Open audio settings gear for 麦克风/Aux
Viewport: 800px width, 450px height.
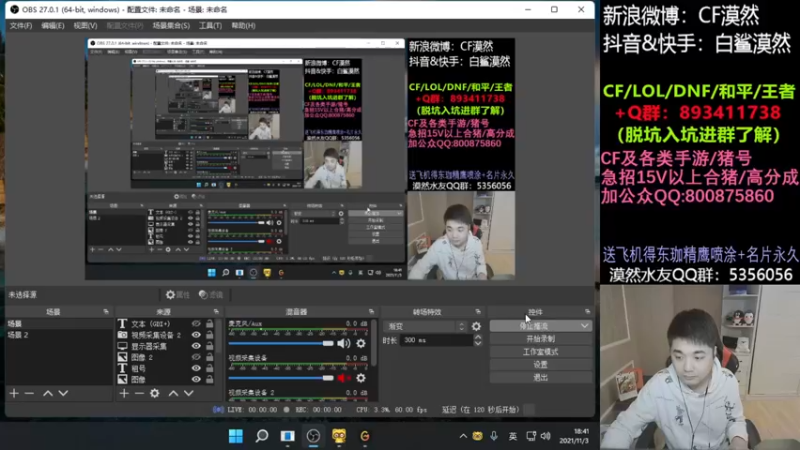tap(361, 343)
